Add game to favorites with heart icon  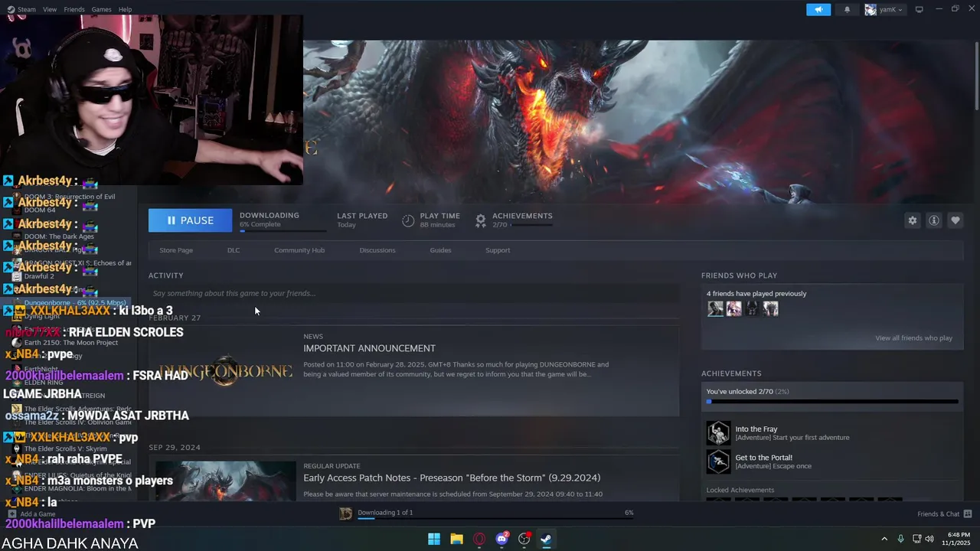[955, 220]
